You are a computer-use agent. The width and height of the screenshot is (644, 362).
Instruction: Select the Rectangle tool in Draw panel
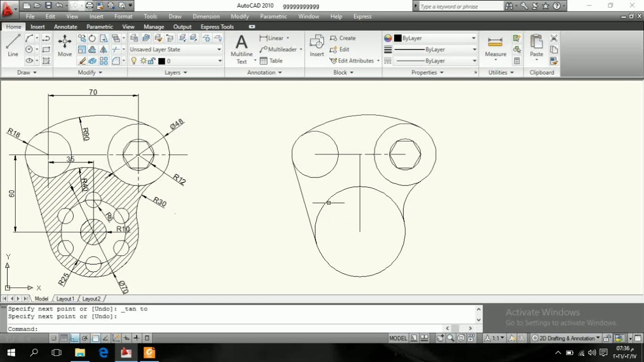coord(46,49)
